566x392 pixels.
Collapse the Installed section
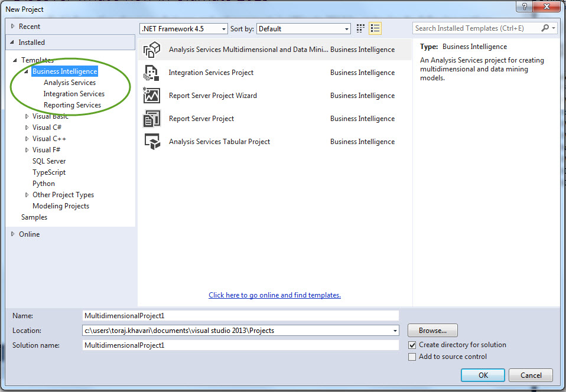(12, 42)
